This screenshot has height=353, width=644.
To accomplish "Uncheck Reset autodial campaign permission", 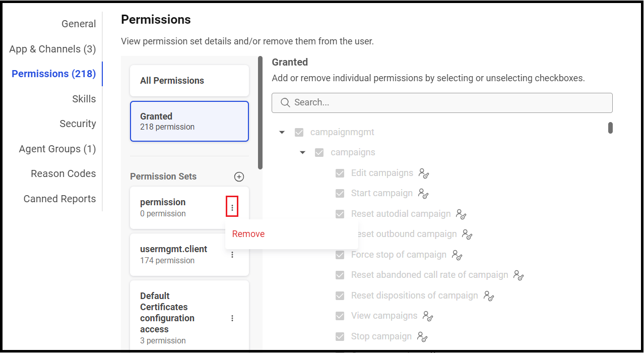I will point(340,214).
